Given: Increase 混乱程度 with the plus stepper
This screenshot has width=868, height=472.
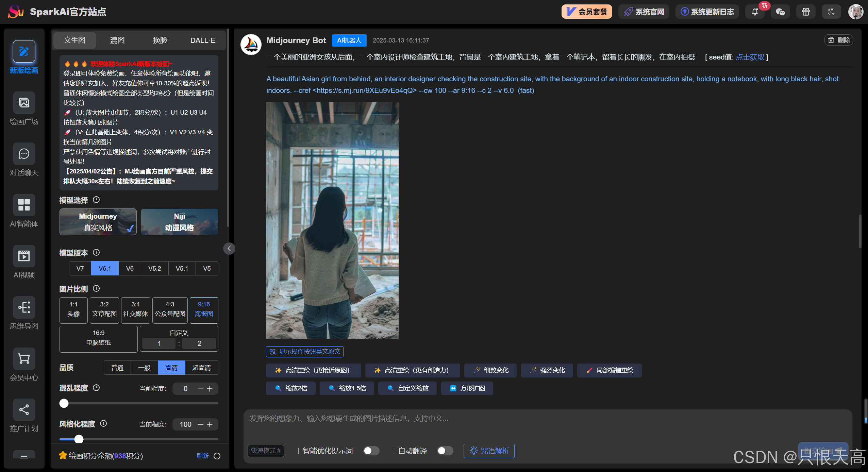Looking at the screenshot, I should (210, 389).
